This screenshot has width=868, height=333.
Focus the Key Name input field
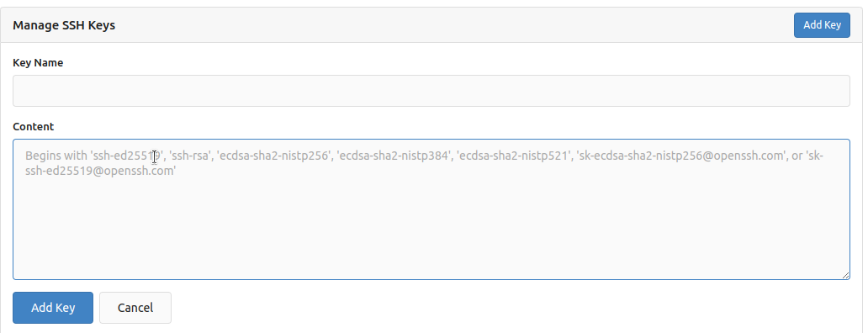[431, 91]
